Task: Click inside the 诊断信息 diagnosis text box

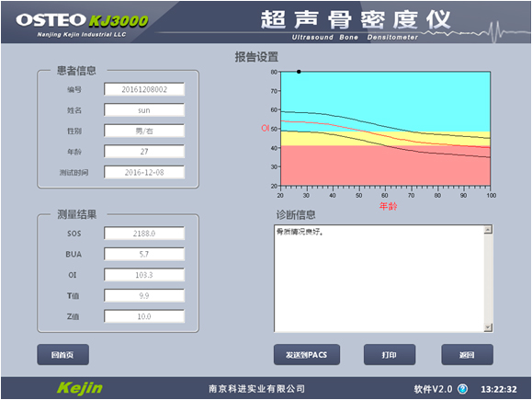Action: pyautogui.click(x=379, y=278)
